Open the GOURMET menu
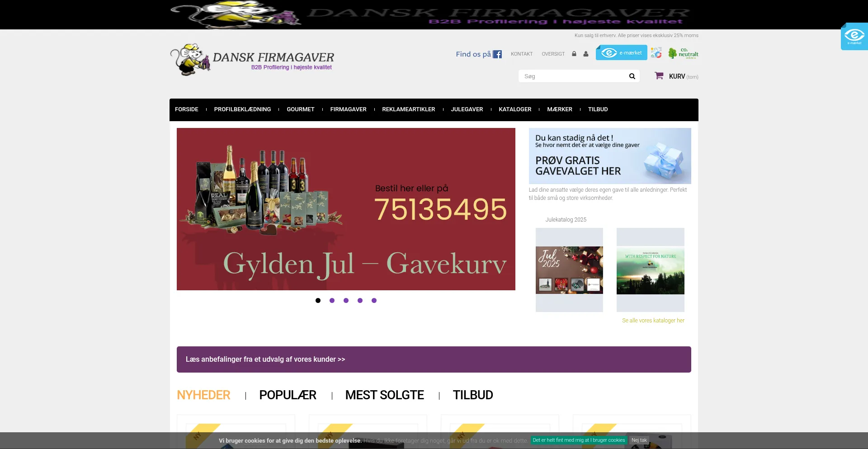The height and width of the screenshot is (449, 868). pyautogui.click(x=301, y=109)
